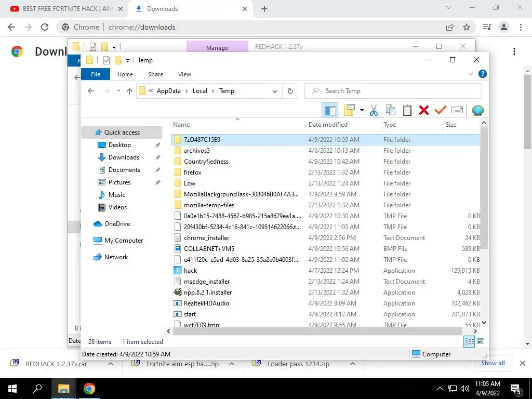Click the AppData breadcrumb
The height and width of the screenshot is (399, 532).
coord(169,91)
